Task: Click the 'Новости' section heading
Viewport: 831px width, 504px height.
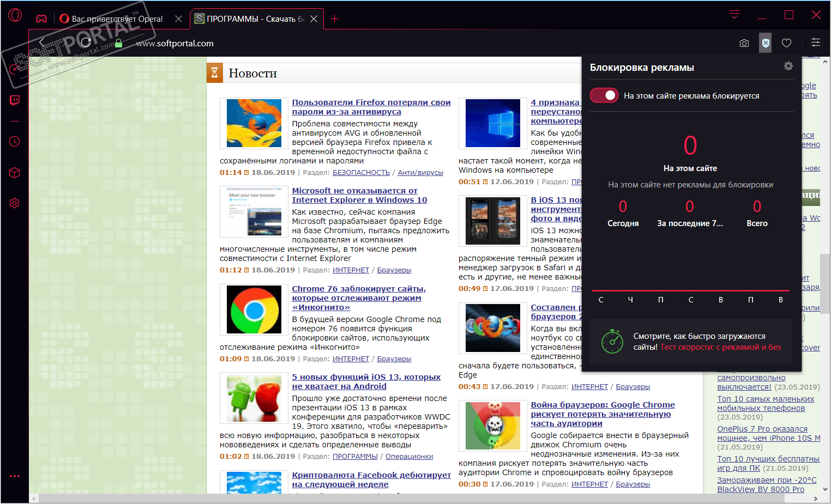Action: pyautogui.click(x=252, y=73)
